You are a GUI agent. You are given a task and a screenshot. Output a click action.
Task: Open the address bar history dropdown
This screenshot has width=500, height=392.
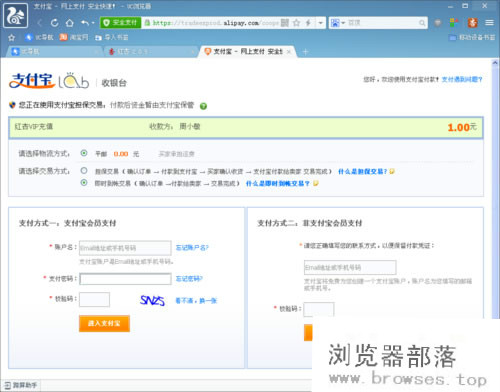click(x=320, y=23)
